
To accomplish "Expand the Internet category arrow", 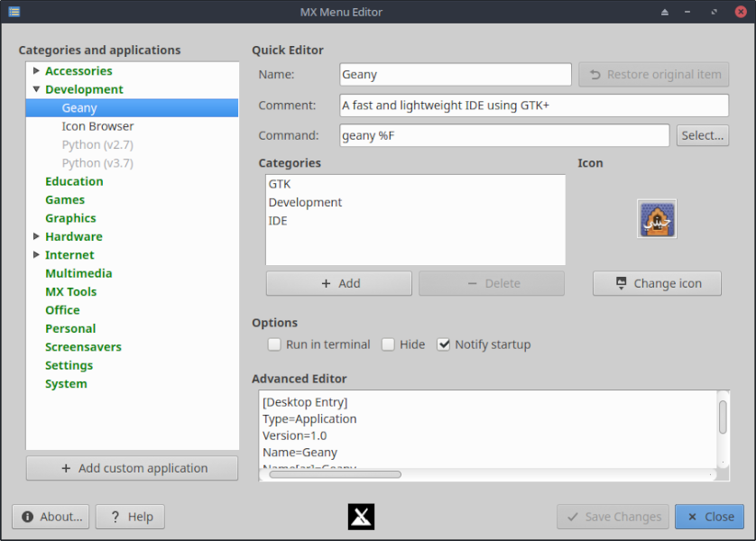I will (x=36, y=255).
